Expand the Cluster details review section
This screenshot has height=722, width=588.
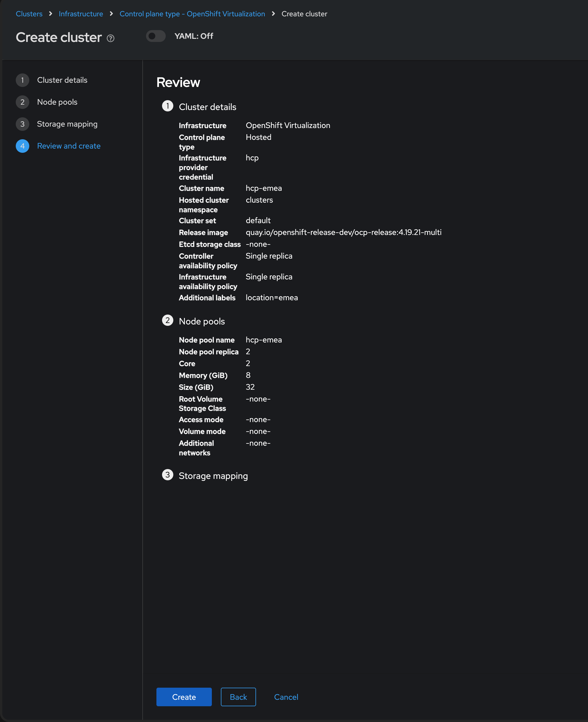coord(207,107)
